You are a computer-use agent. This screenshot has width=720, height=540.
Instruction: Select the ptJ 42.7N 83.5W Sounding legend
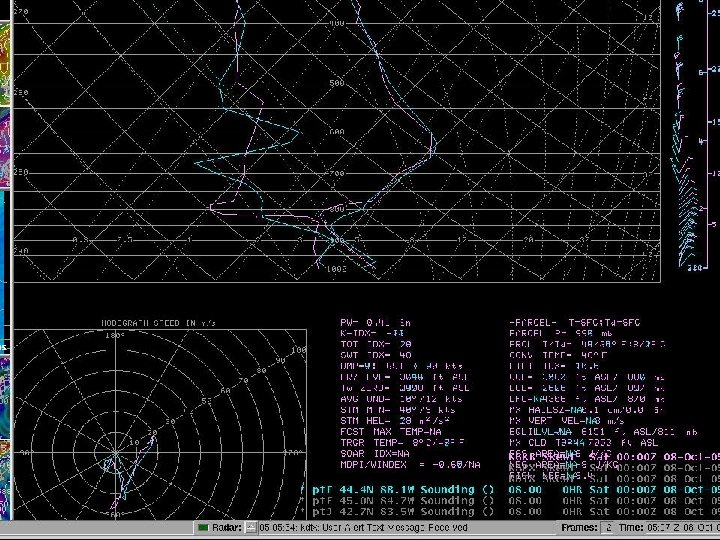[x=516, y=512]
